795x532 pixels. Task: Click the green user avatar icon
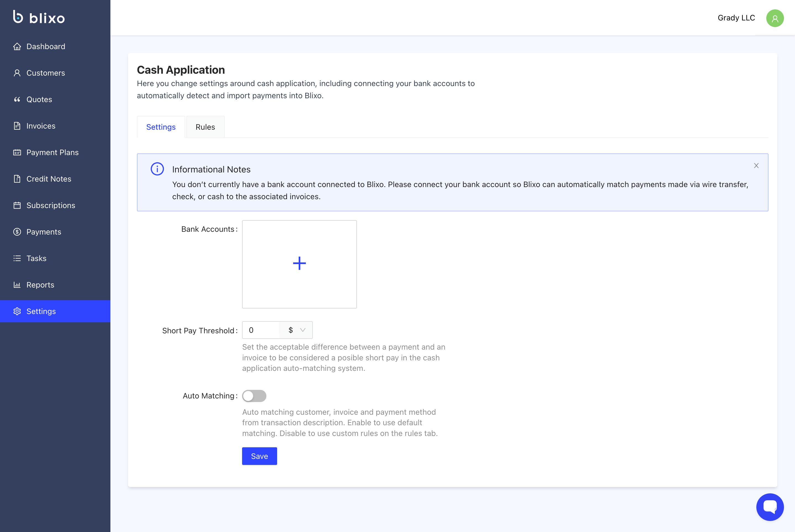click(x=775, y=18)
